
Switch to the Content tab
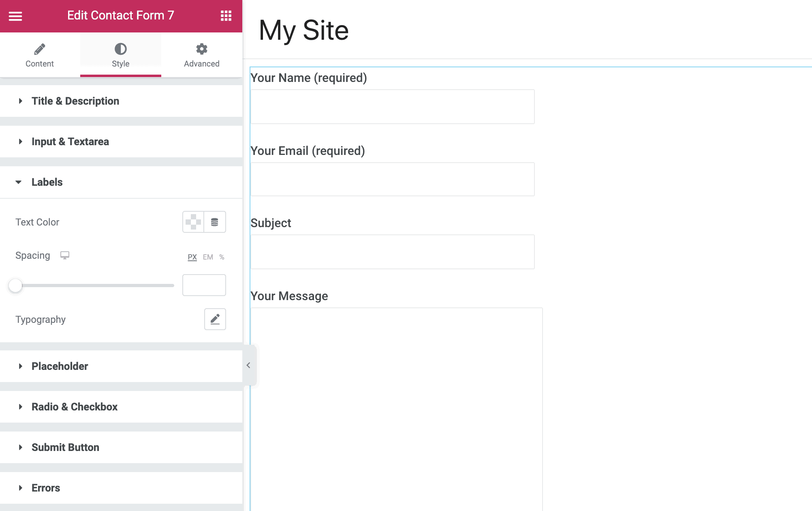(x=39, y=55)
